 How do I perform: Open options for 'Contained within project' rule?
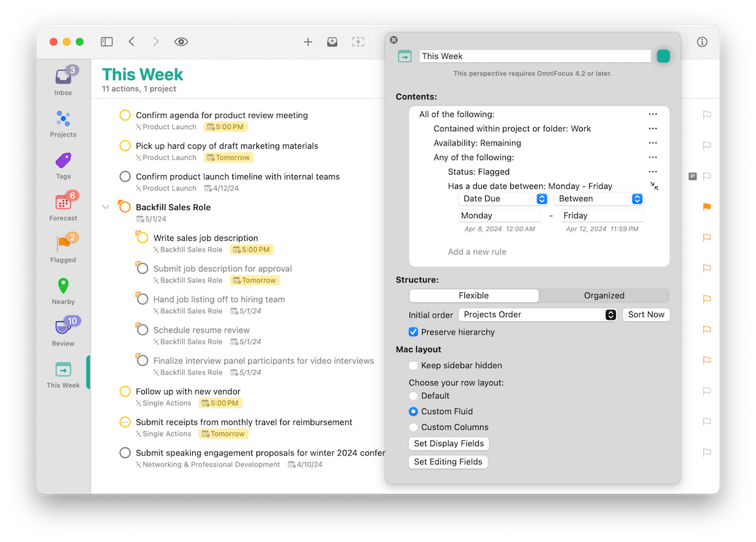point(653,129)
